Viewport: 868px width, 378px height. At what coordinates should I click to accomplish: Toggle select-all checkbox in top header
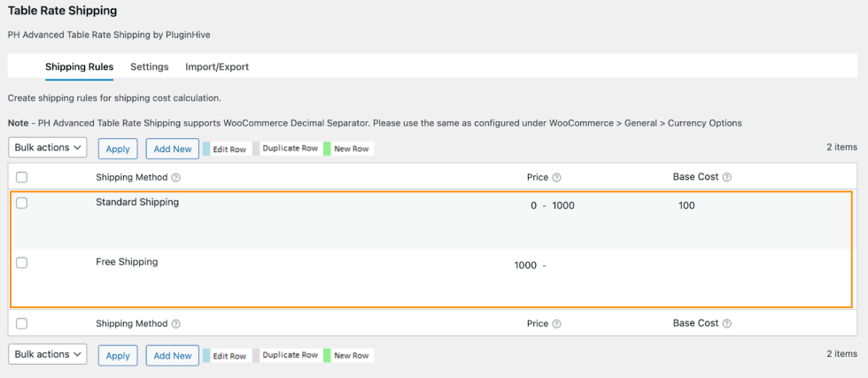coord(22,178)
